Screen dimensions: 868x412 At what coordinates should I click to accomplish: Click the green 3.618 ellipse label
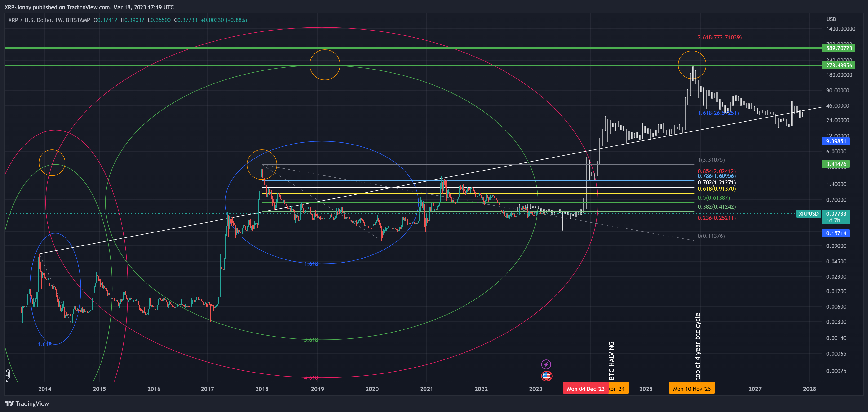311,340
